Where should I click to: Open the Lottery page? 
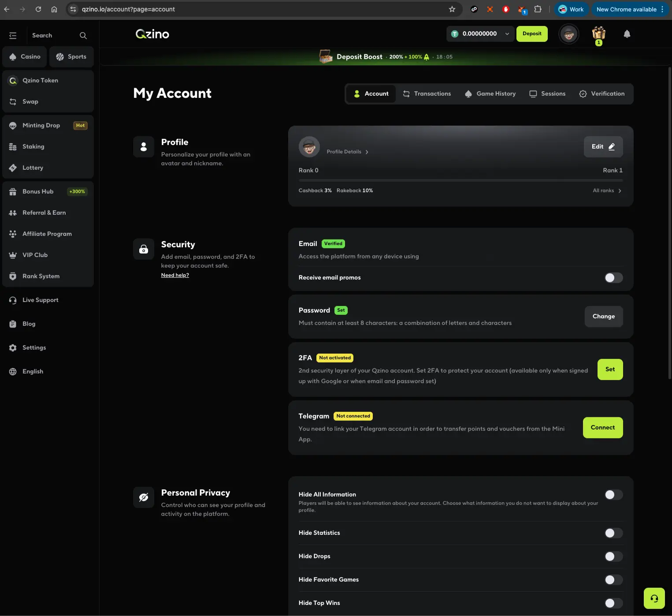point(48,168)
